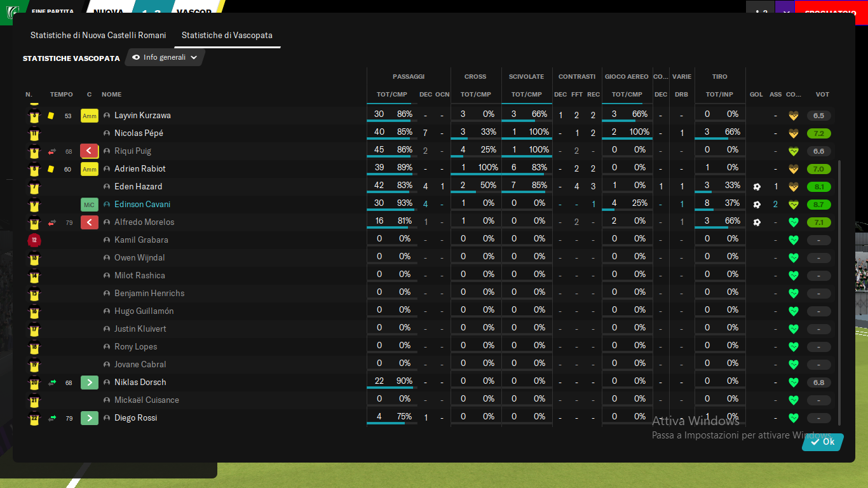The height and width of the screenshot is (488, 868).
Task: Open Justin Kluivert's player profile
Action: (140, 329)
